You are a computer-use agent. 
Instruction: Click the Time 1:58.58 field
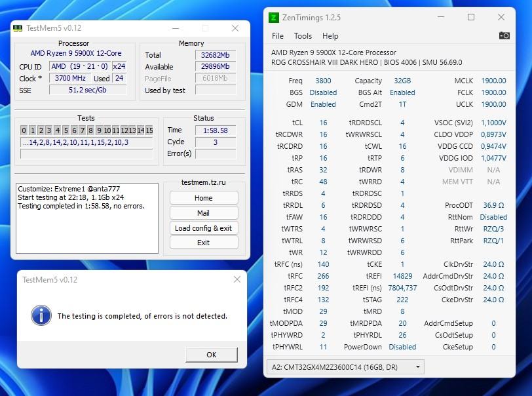coord(215,130)
